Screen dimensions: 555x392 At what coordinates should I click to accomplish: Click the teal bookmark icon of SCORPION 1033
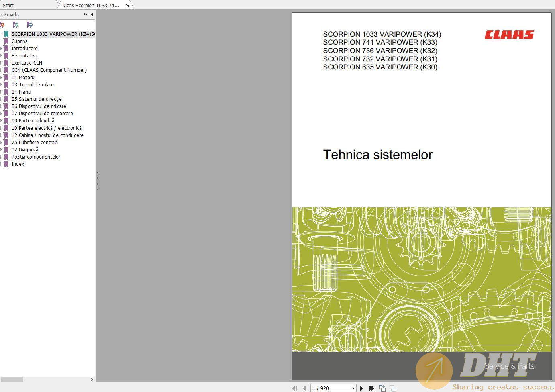pos(6,34)
